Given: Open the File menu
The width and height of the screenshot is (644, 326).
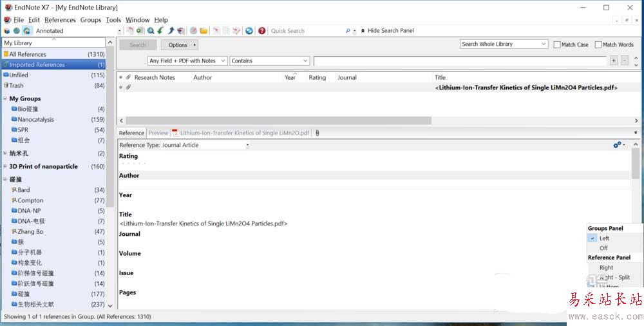Looking at the screenshot, I should point(19,20).
